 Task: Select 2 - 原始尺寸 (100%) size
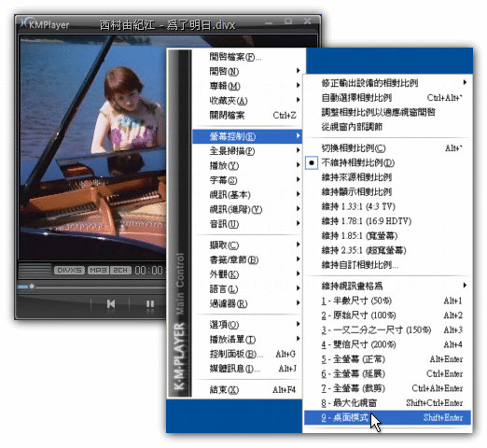click(x=387, y=315)
